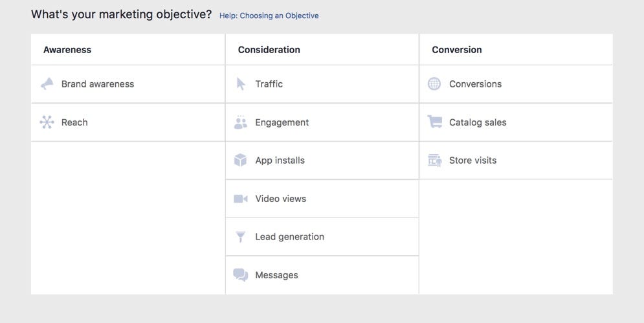
Task: Click the Catalog sales shopping cart icon
Action: pyautogui.click(x=434, y=122)
